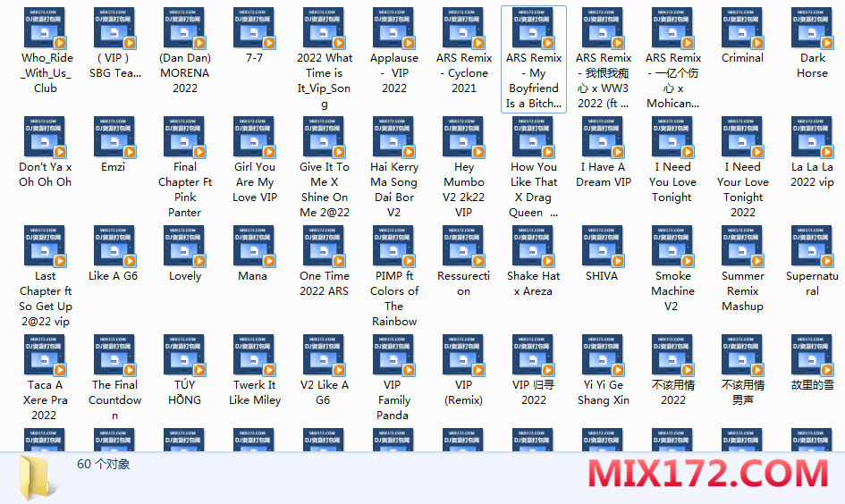Click the '7-7' file name label

(254, 57)
